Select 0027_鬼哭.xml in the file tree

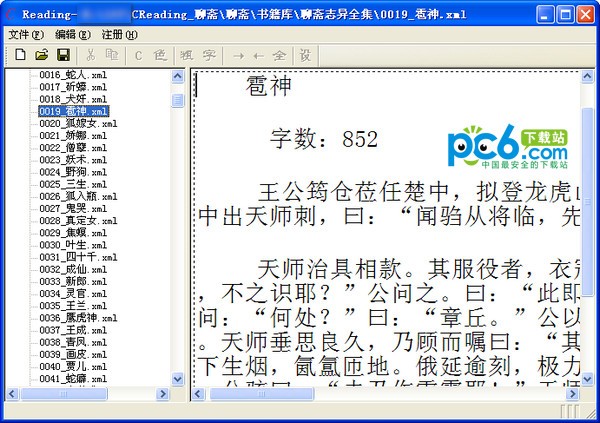(x=73, y=209)
